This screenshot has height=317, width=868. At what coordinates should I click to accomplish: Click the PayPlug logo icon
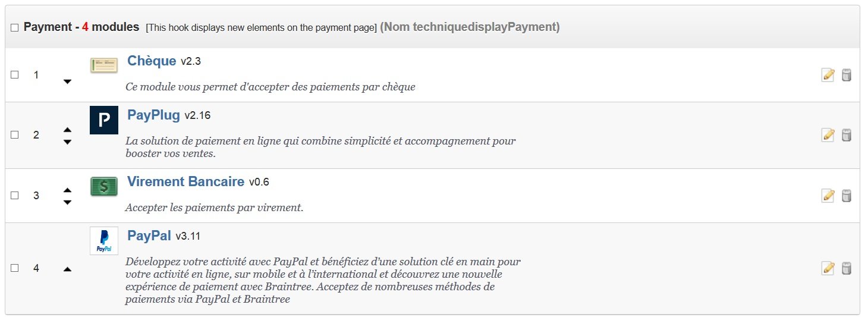pos(104,120)
